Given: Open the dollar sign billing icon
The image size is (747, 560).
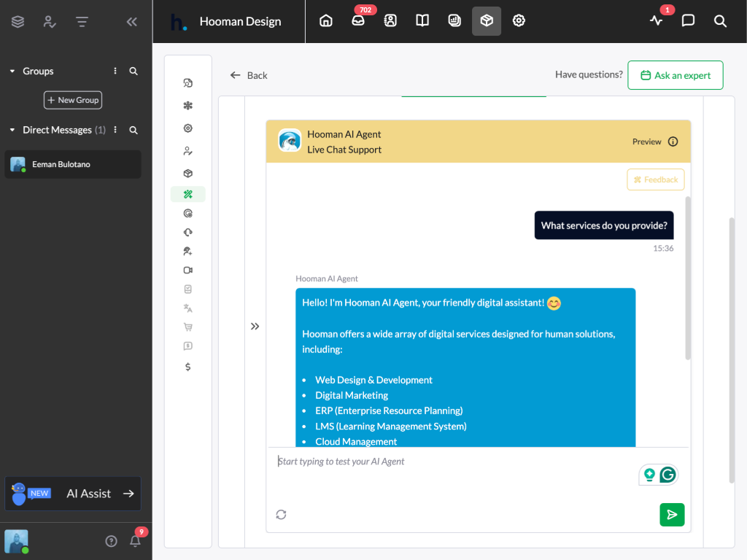Looking at the screenshot, I should (188, 367).
